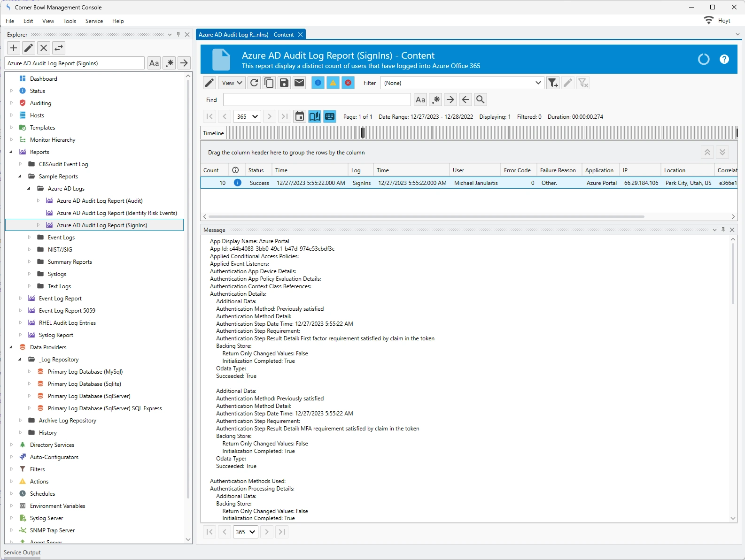Expand the Event Logs folder in tree
This screenshot has width=745, height=560.
tap(29, 238)
